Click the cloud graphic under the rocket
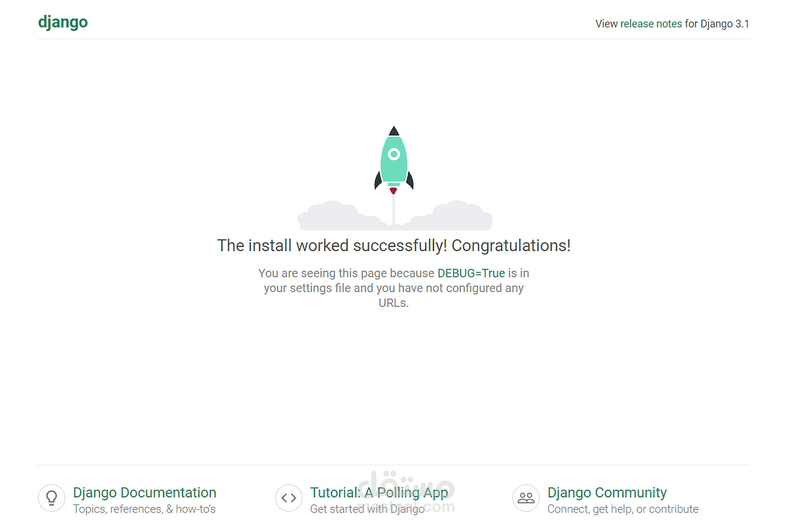Screen dimensions: 812x526 pyautogui.click(x=332, y=217)
